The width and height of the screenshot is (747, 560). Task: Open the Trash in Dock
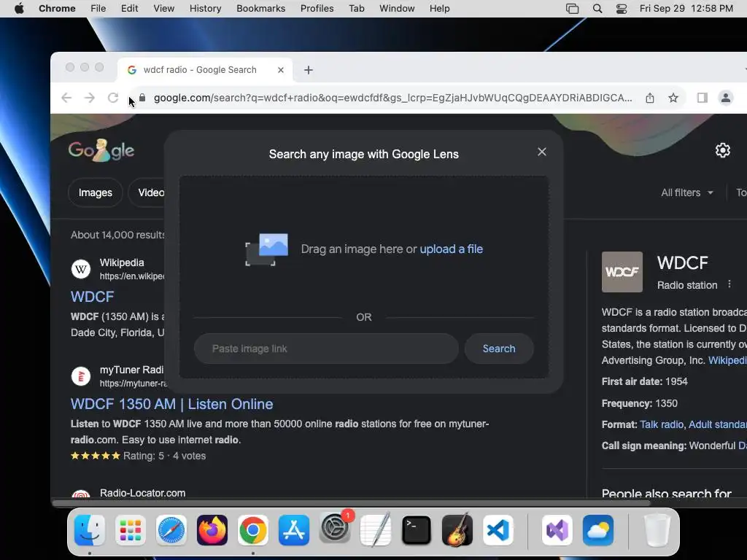[657, 530]
